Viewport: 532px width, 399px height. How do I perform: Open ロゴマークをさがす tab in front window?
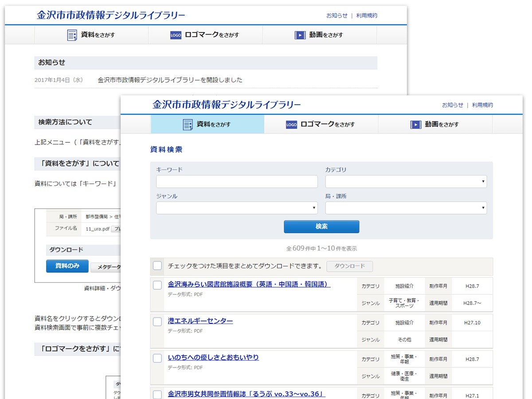coord(321,124)
